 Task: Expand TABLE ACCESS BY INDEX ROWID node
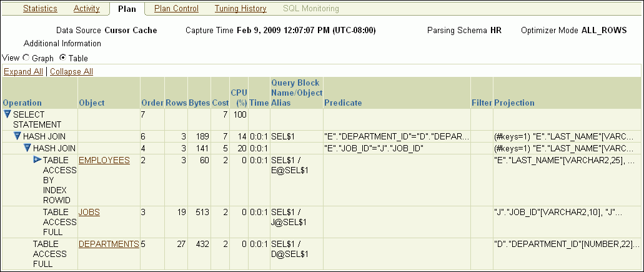click(x=37, y=160)
